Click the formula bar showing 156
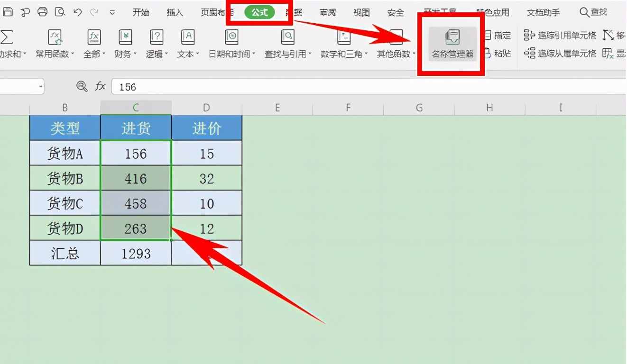This screenshot has height=364, width=627. 369,87
